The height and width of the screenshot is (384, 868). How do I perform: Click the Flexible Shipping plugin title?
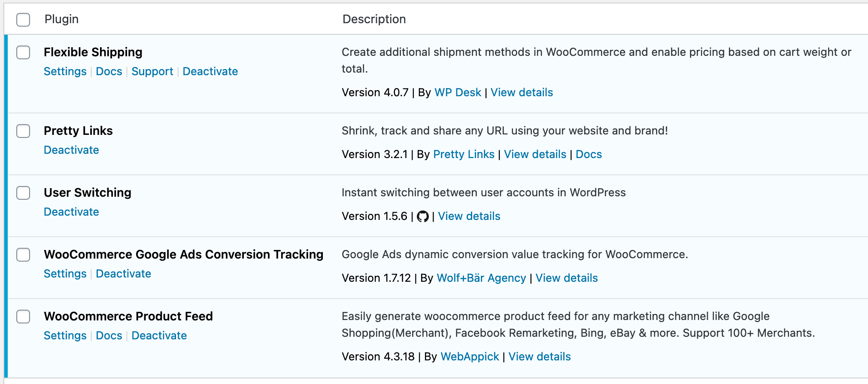(93, 52)
